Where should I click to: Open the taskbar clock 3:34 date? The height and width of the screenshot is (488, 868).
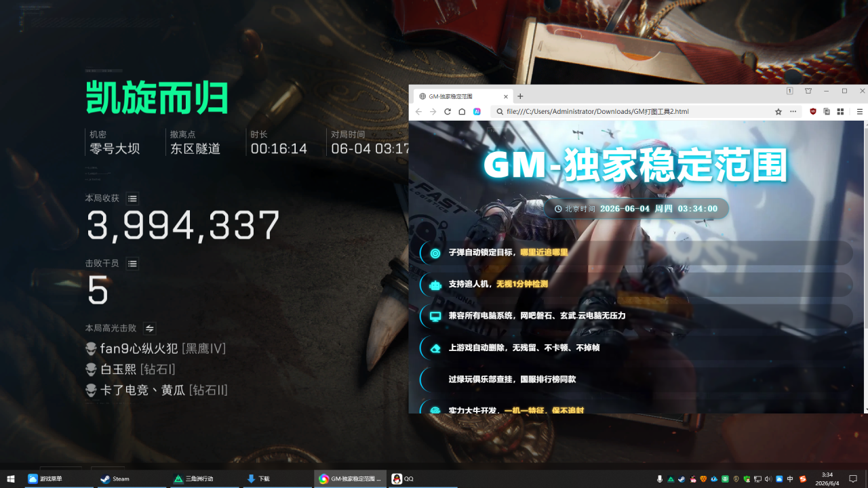click(x=827, y=479)
